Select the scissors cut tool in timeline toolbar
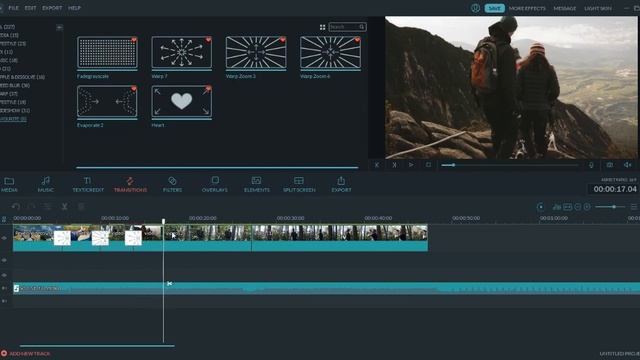 coord(64,207)
